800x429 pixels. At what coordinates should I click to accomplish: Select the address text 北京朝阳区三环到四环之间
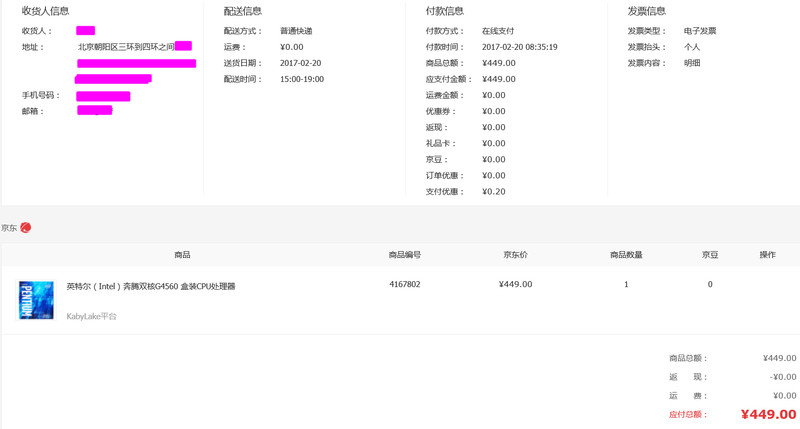[126, 47]
